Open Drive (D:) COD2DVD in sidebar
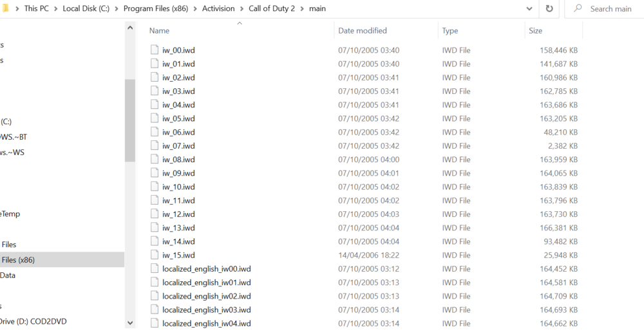The height and width of the screenshot is (336, 644). 33,321
